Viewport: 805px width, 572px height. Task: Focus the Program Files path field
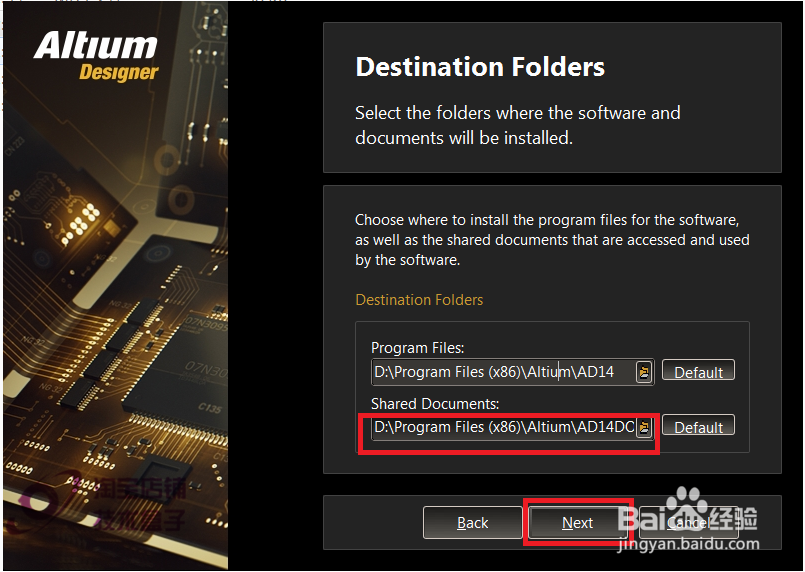click(504, 372)
